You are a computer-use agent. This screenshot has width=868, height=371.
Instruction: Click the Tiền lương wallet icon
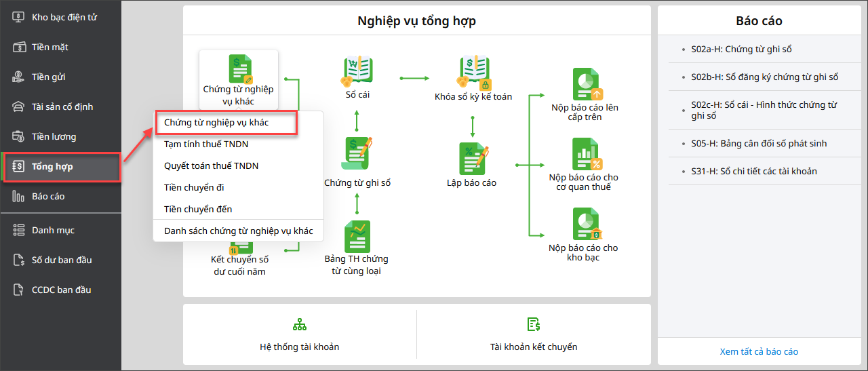(19, 136)
